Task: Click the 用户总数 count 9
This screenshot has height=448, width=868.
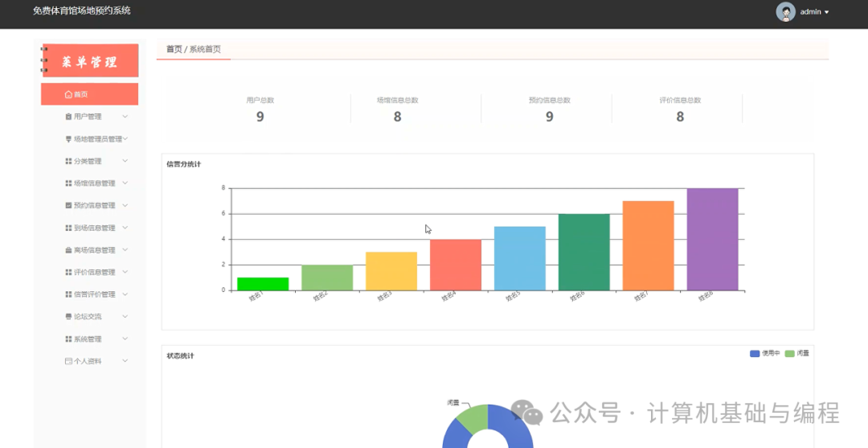Action: (260, 117)
